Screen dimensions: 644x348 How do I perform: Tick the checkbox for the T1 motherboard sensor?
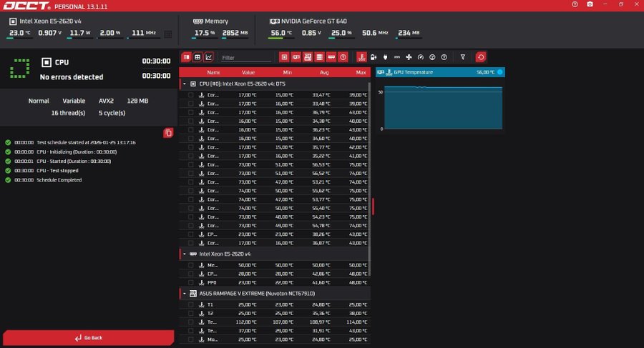(x=191, y=305)
